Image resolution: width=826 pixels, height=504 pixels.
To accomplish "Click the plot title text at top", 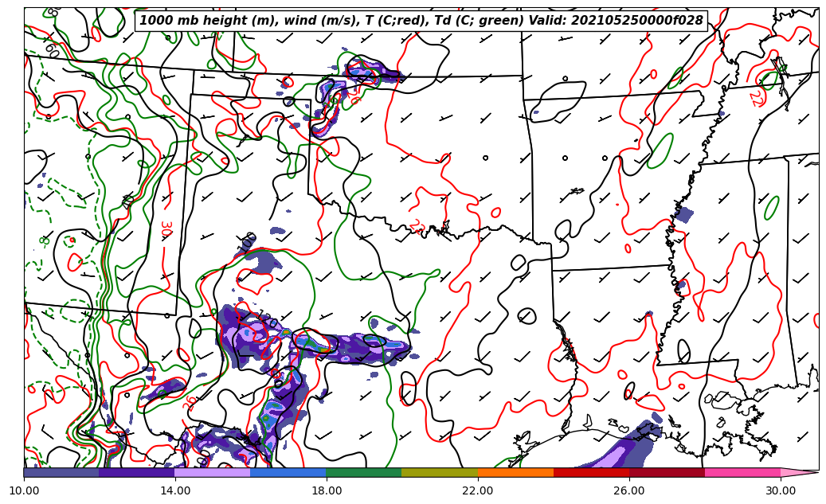I will 421,21.
